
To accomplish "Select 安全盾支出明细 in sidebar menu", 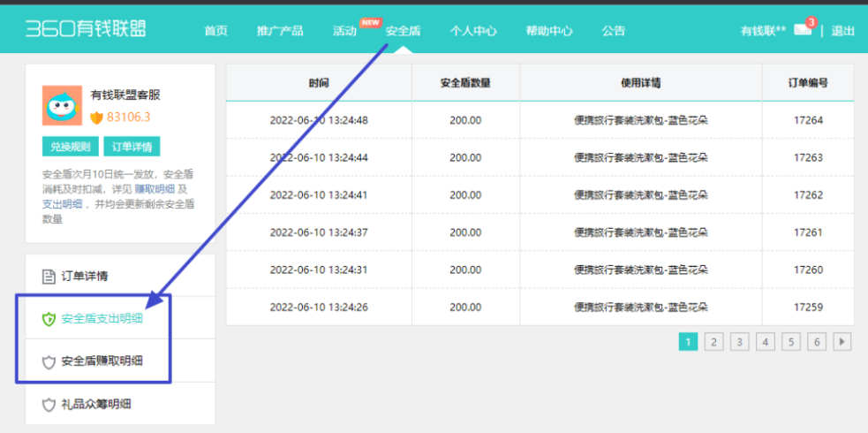I will click(x=120, y=319).
